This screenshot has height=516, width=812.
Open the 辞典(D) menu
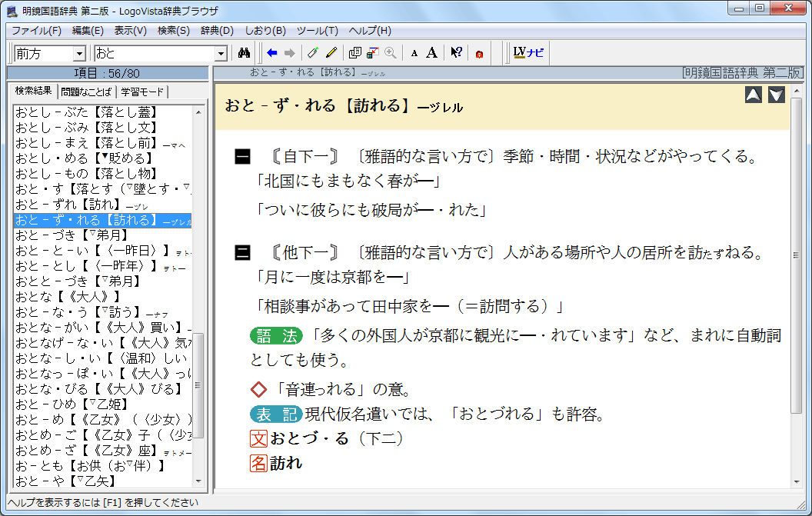click(217, 31)
